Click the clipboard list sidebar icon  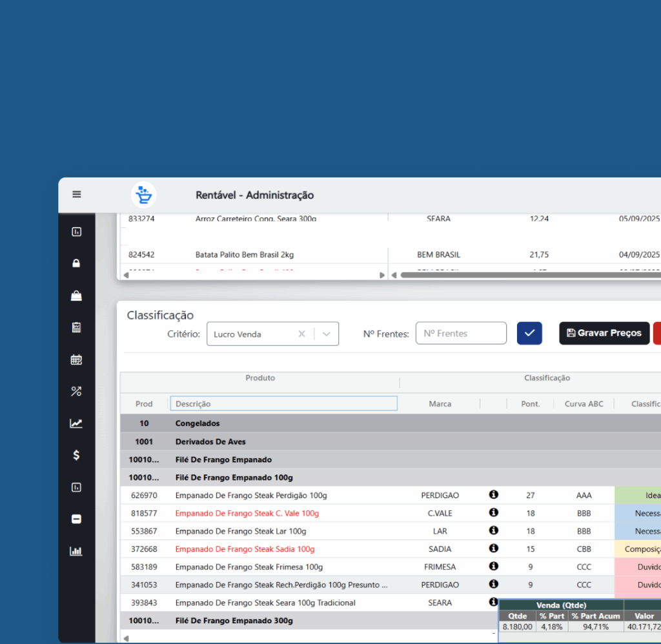point(76,328)
